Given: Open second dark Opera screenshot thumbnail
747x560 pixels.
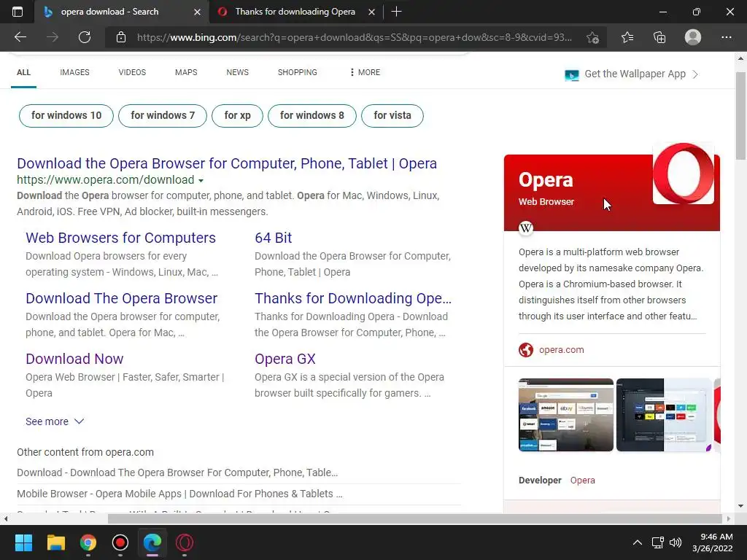Looking at the screenshot, I should pos(664,415).
